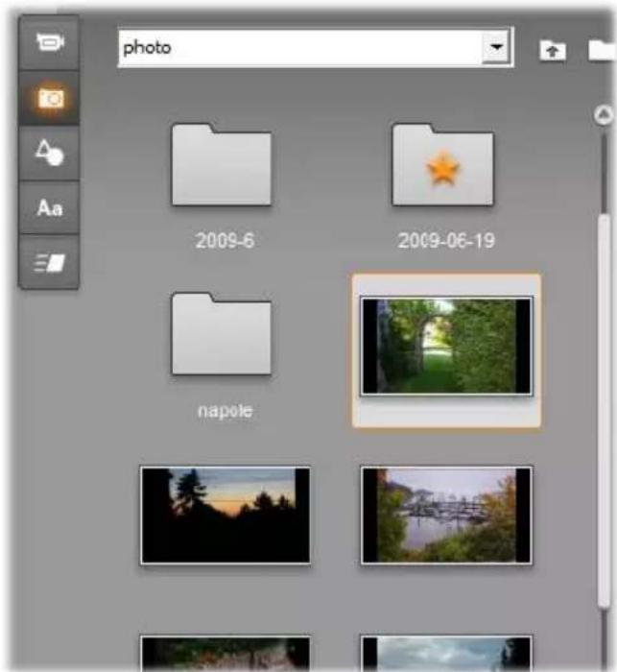Click the 2009-06-19 folder label
This screenshot has width=617, height=672.
[x=446, y=240]
